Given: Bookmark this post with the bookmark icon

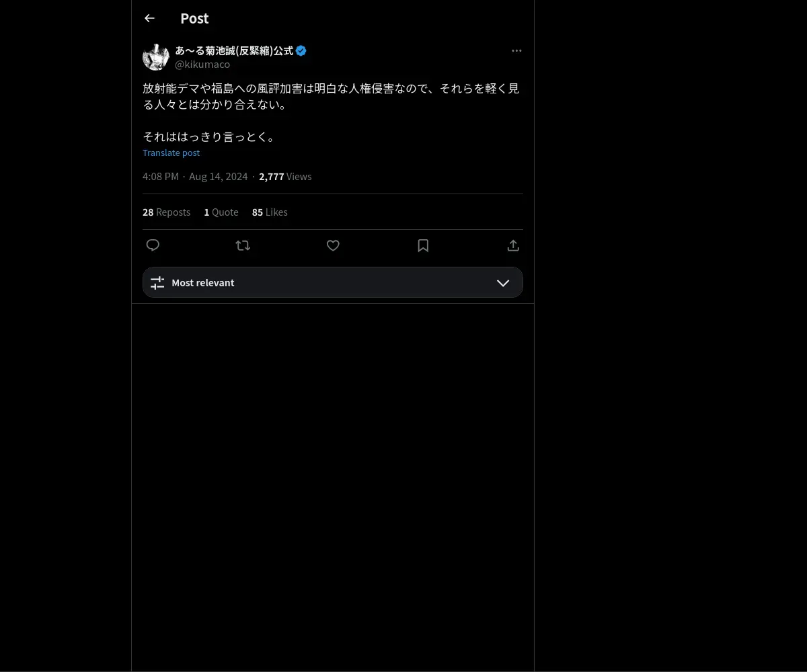Looking at the screenshot, I should [423, 245].
